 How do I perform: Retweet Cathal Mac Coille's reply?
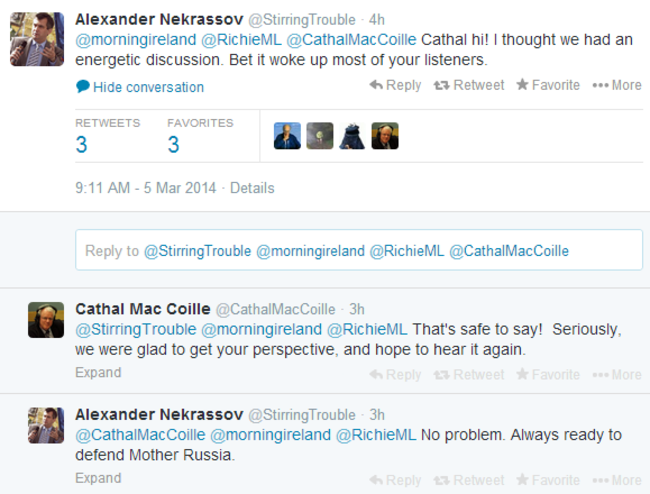point(468,375)
